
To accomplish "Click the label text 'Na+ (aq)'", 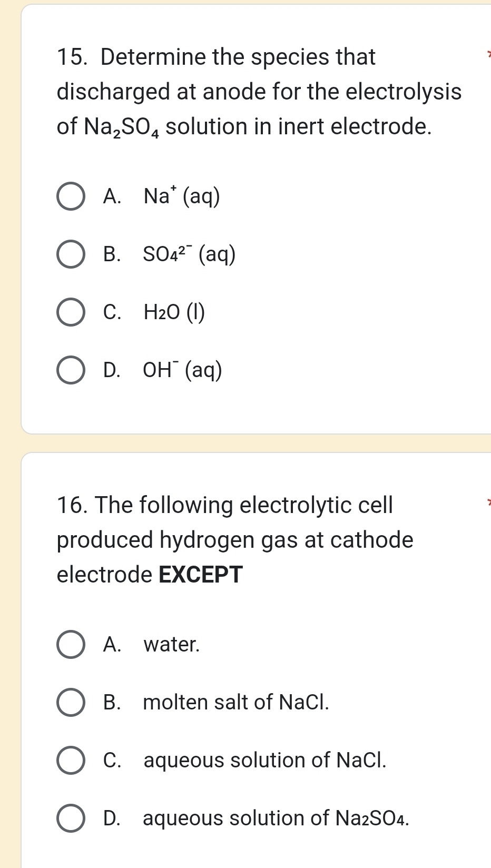I will (x=182, y=196).
